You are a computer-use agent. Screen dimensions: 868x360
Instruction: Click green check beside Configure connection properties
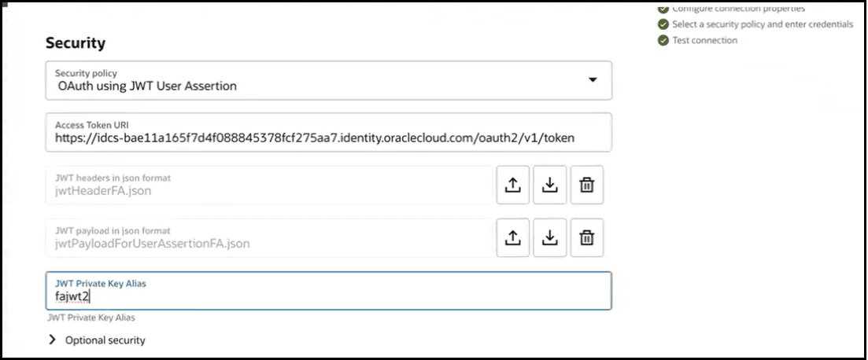pyautogui.click(x=663, y=9)
